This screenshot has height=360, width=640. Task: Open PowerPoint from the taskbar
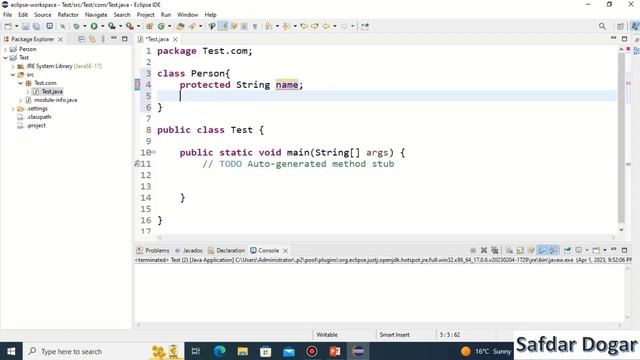tap(335, 351)
